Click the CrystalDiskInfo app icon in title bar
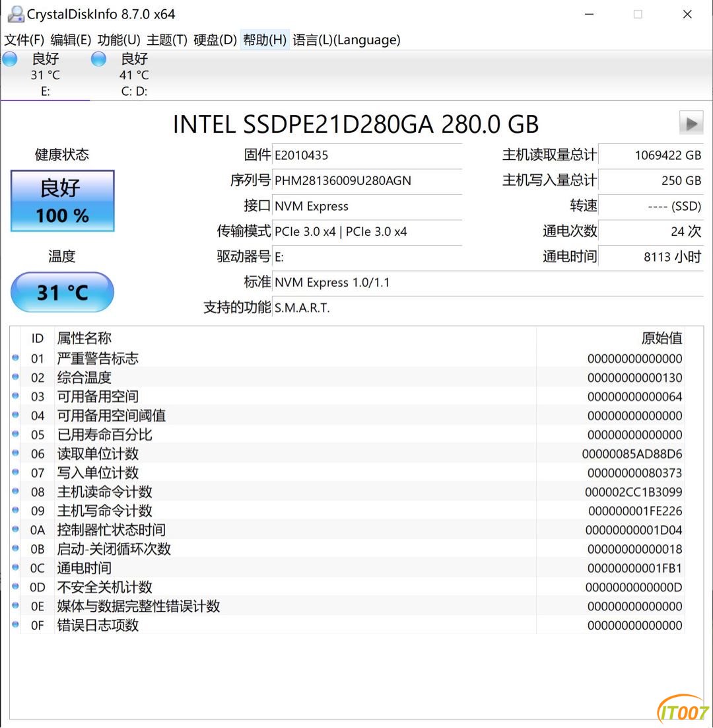 (x=15, y=14)
